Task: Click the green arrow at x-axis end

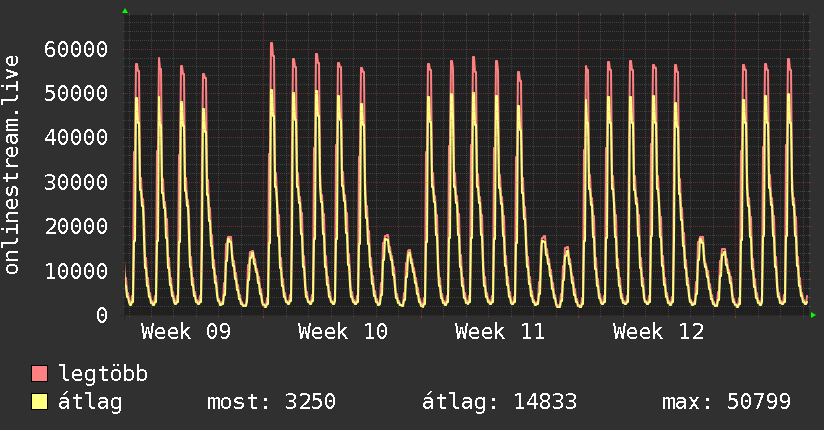Action: (x=813, y=315)
